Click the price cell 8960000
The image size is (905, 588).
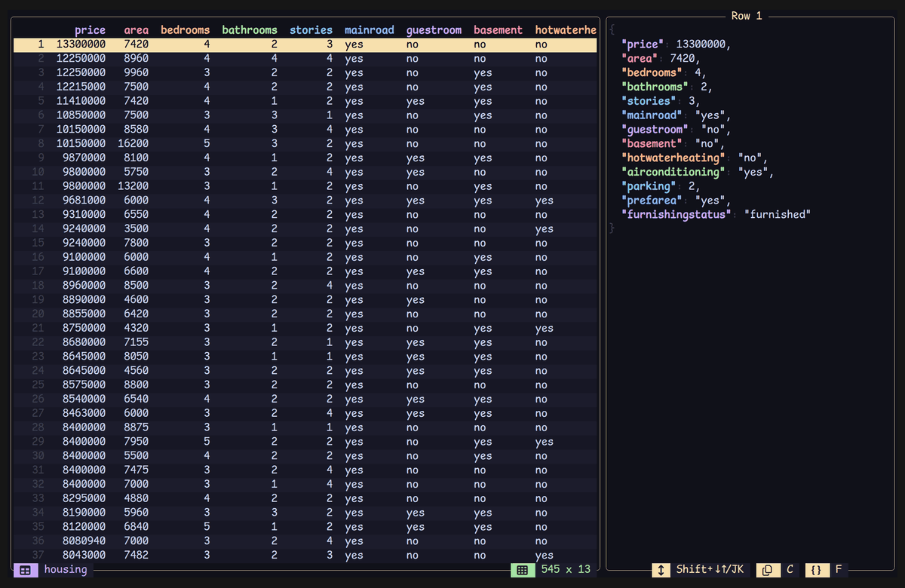(x=84, y=286)
